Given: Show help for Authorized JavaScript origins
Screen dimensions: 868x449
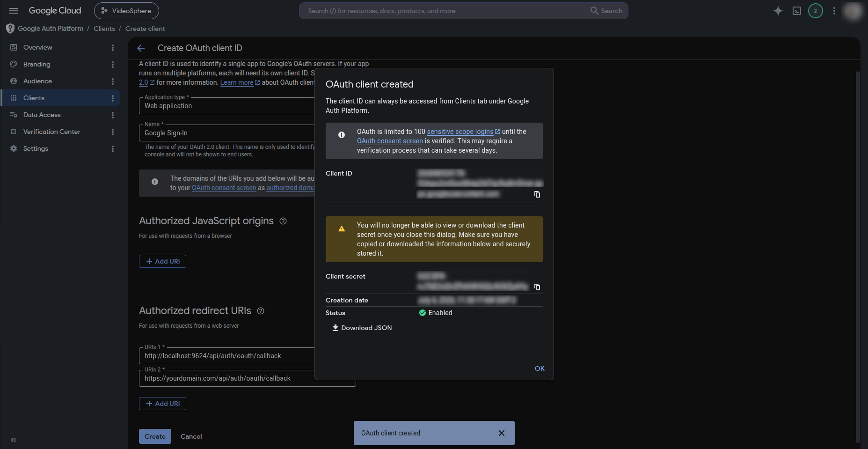Looking at the screenshot, I should (283, 221).
